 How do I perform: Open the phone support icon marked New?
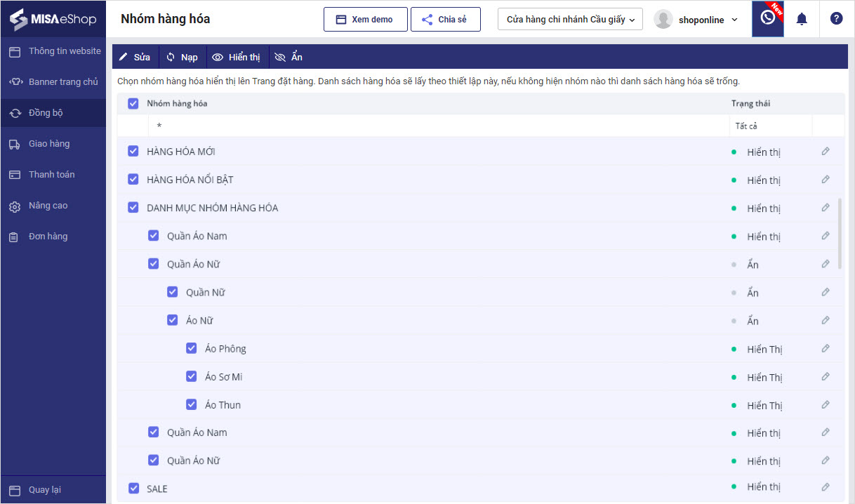[768, 18]
